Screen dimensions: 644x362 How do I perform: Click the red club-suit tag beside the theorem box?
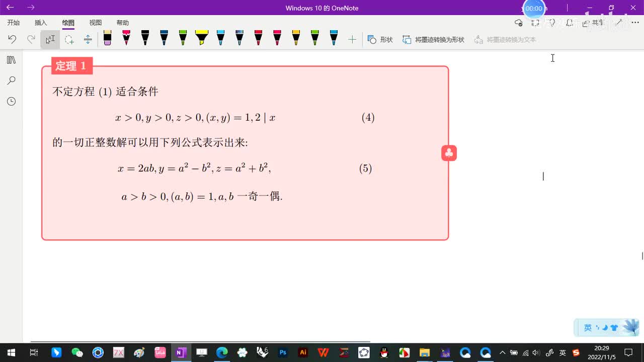449,153
